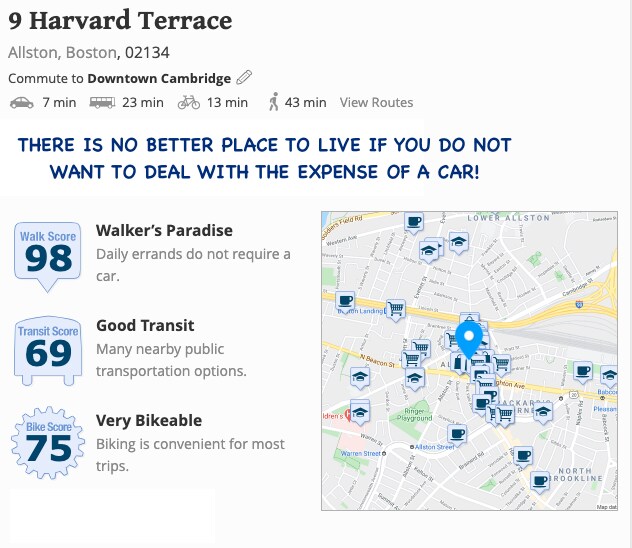Image resolution: width=632 pixels, height=548 pixels.
Task: Click the coffee cup marker near North Brookline
Action: click(540, 482)
